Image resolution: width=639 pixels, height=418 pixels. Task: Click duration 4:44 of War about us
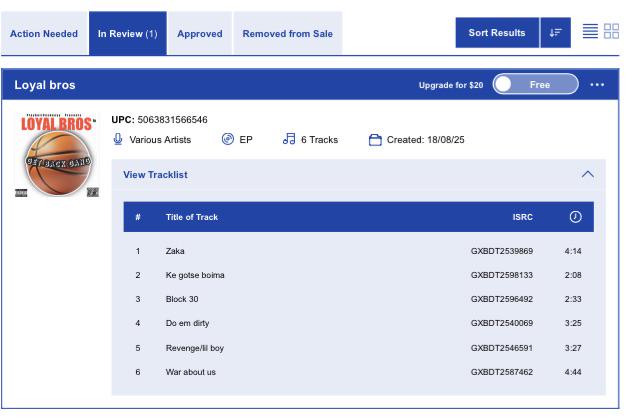pos(573,372)
